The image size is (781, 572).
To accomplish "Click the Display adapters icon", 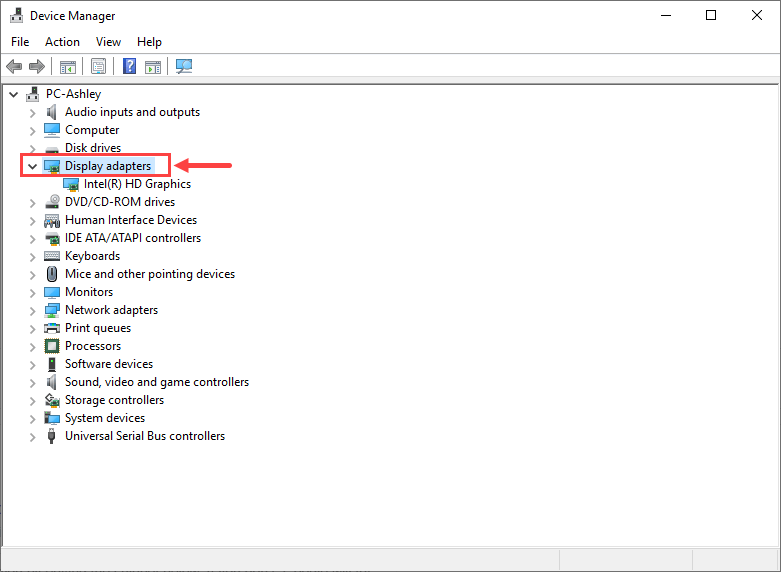I will [x=52, y=166].
